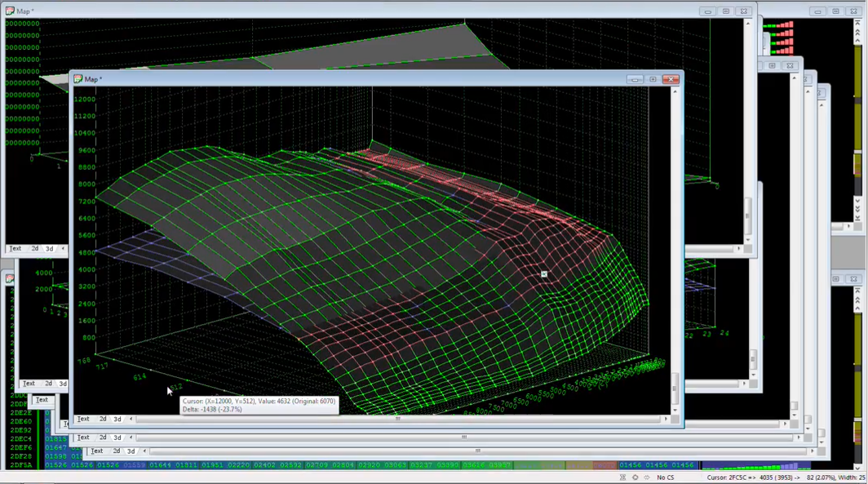This screenshot has height=484, width=868.
Task: Select Text tab in small left-side map window
Action: 29,384
